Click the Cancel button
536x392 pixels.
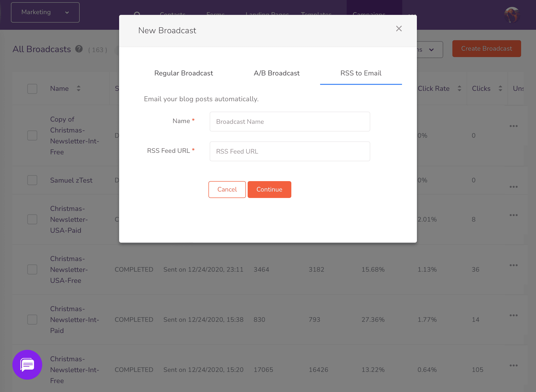click(227, 189)
